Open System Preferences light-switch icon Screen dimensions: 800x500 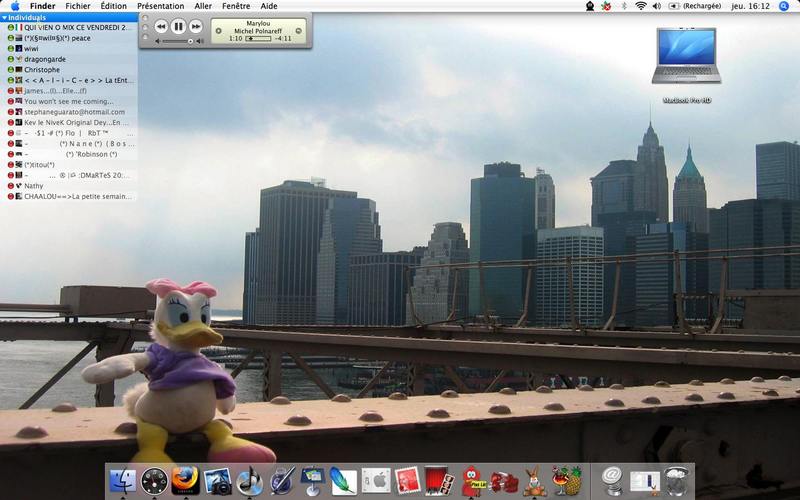point(376,481)
